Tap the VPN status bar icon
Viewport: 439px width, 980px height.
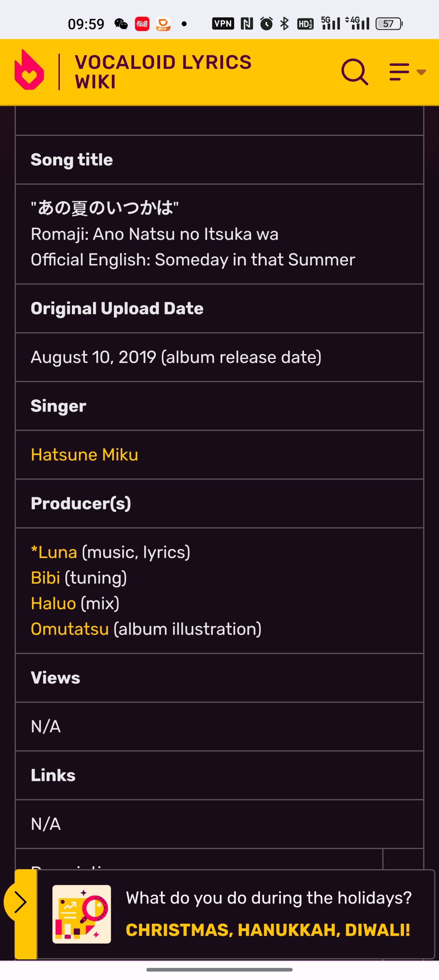[223, 24]
